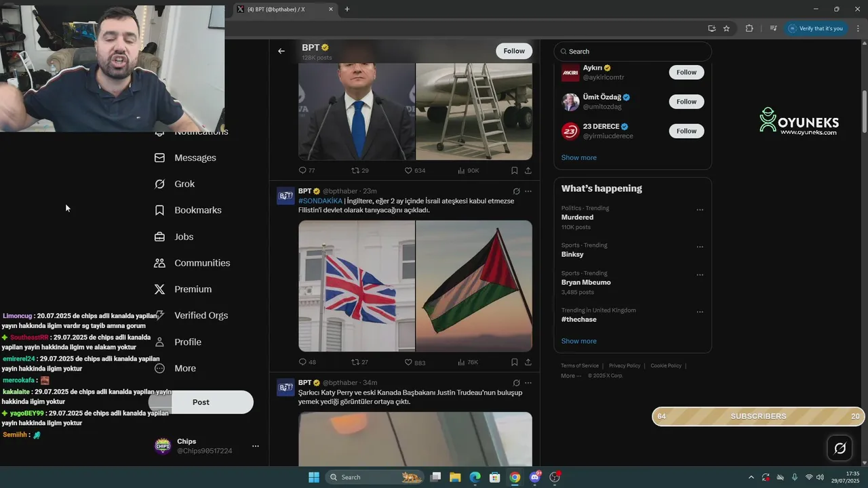Open the media control icon in Chrome toolbar
This screenshot has height=488, width=868.
[773, 28]
